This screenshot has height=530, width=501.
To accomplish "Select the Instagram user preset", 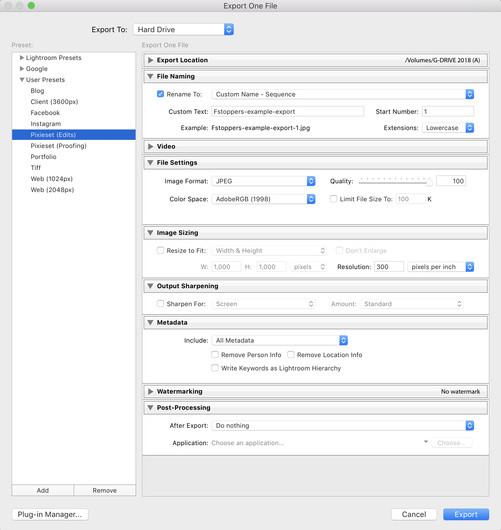I will tap(46, 124).
